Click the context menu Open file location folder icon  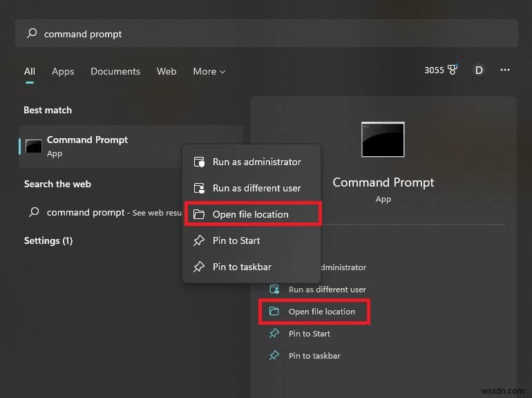pos(199,214)
